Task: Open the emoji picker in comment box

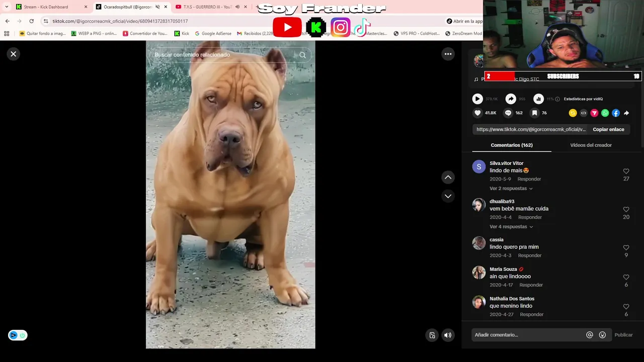Action: [602, 335]
